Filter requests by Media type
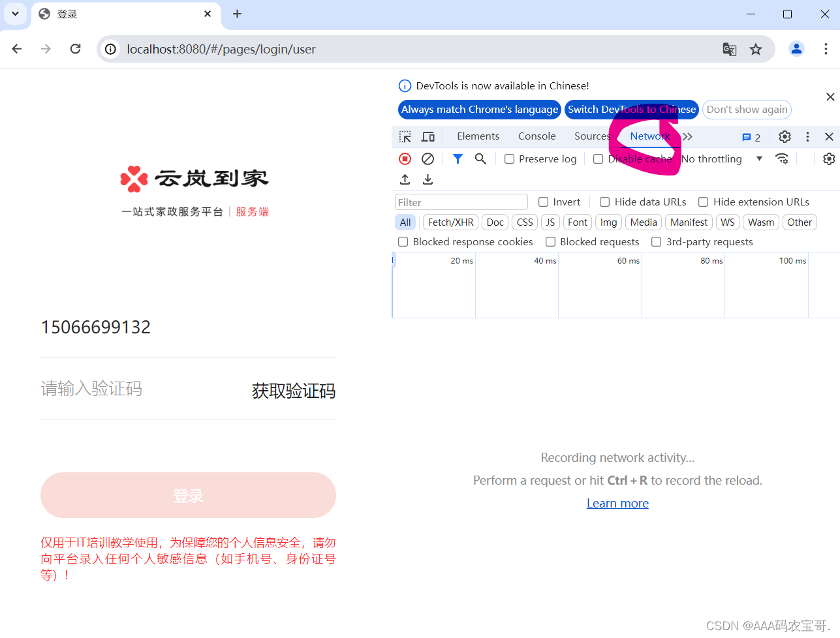Image resolution: width=840 pixels, height=638 pixels. tap(644, 222)
